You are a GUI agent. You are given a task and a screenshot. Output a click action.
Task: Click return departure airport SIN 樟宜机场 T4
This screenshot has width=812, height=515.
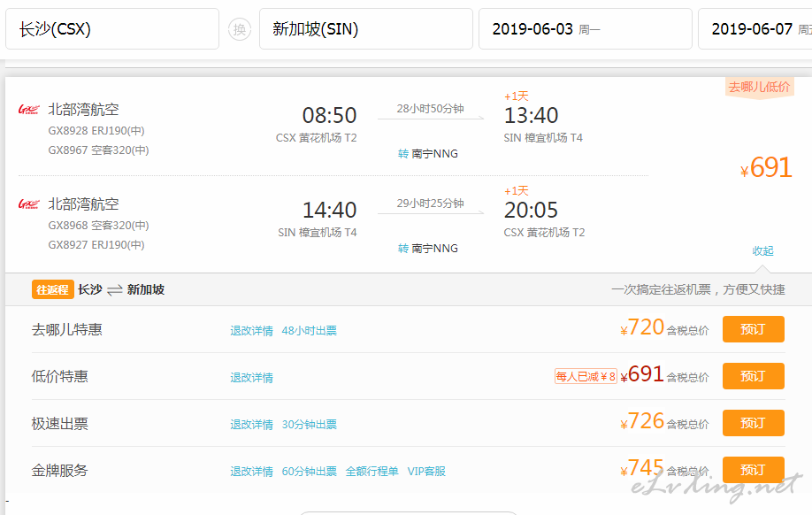318,233
